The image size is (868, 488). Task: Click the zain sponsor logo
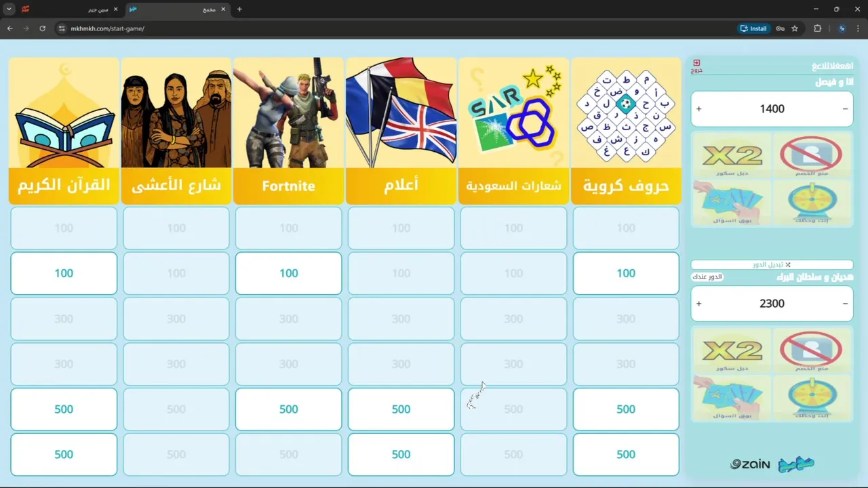(x=750, y=464)
